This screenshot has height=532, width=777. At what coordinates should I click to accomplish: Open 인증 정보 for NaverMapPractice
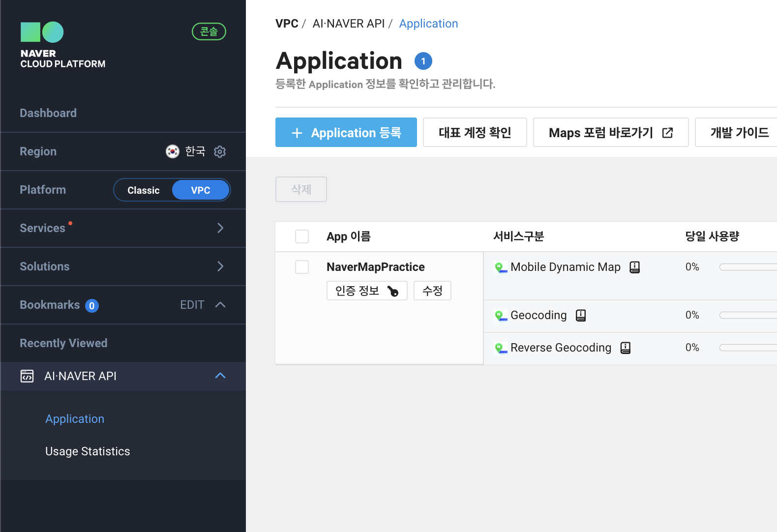tap(367, 291)
